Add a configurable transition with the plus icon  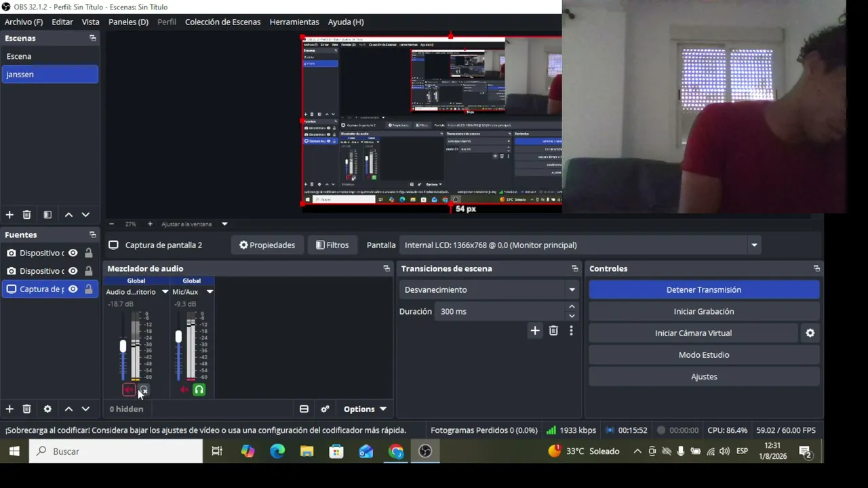[x=535, y=331]
